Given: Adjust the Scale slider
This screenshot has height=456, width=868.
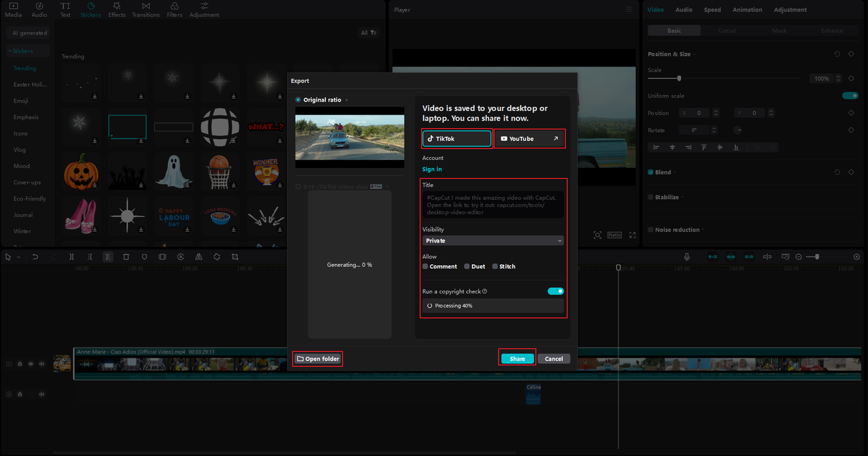Looking at the screenshot, I should point(679,79).
